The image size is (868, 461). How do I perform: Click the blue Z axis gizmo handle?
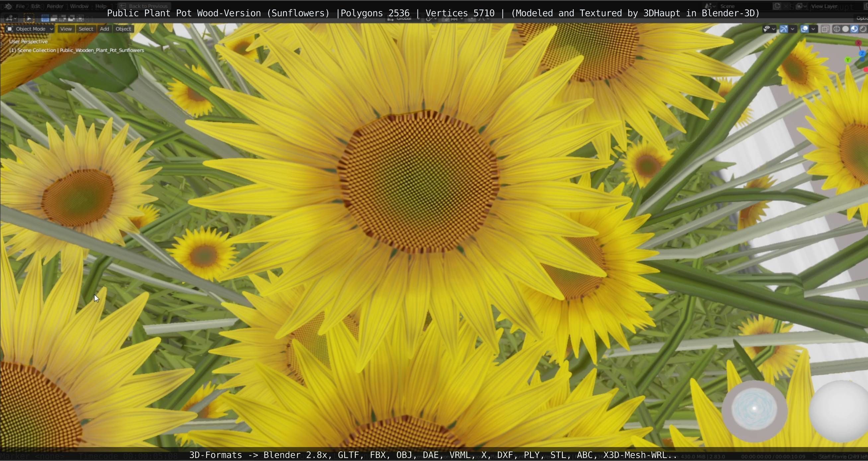coord(862,53)
